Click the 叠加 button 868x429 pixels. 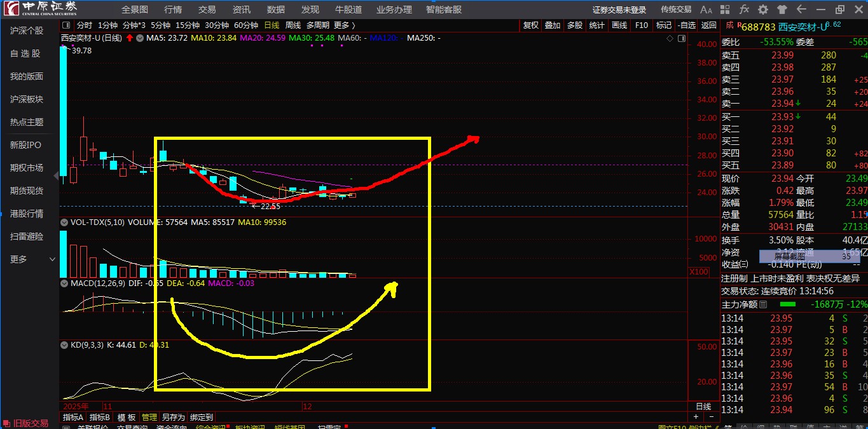coord(553,25)
